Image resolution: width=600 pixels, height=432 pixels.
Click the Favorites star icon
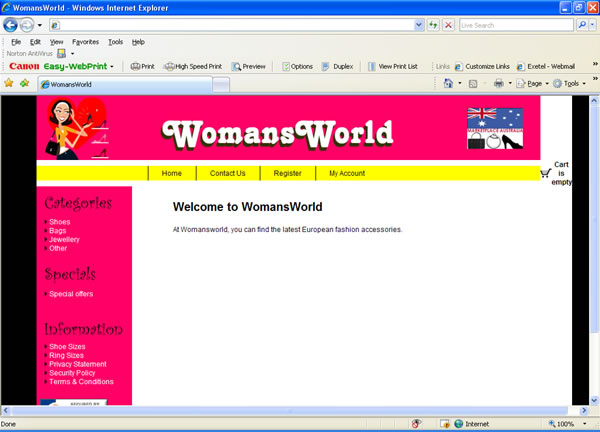tap(9, 84)
